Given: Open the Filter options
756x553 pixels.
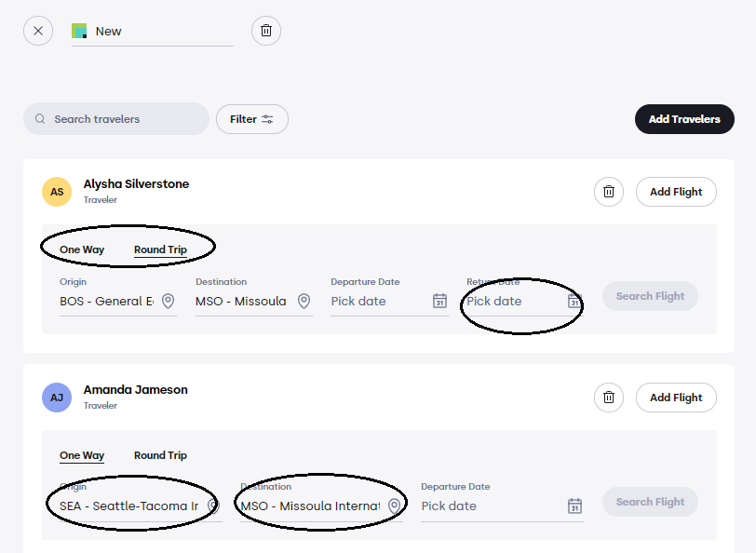Looking at the screenshot, I should 252,119.
